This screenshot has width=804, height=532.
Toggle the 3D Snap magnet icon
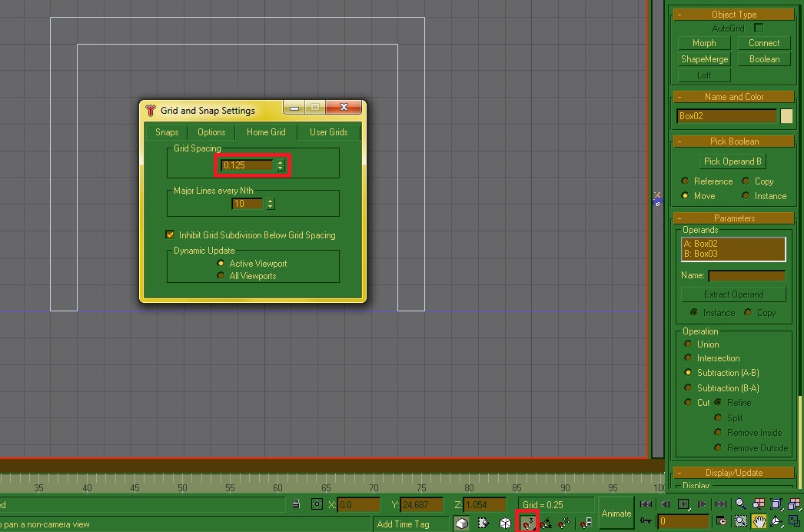click(527, 523)
